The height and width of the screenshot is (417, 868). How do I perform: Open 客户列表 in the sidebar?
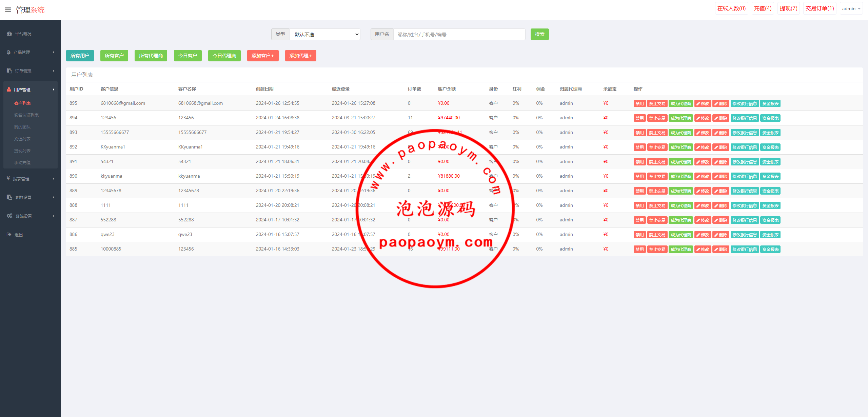tap(22, 103)
